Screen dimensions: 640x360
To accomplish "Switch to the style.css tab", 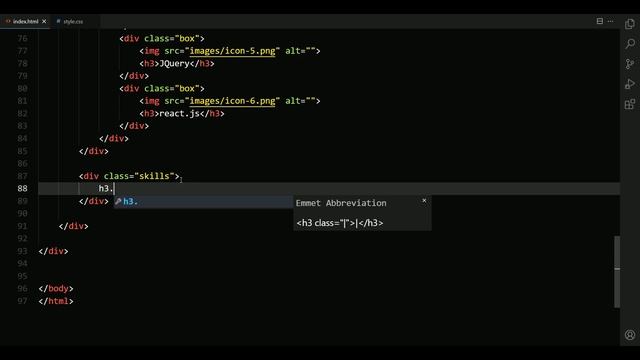I will (73, 21).
